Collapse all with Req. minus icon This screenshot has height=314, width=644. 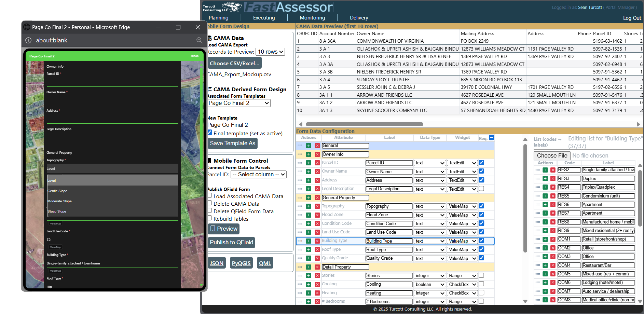tap(491, 138)
